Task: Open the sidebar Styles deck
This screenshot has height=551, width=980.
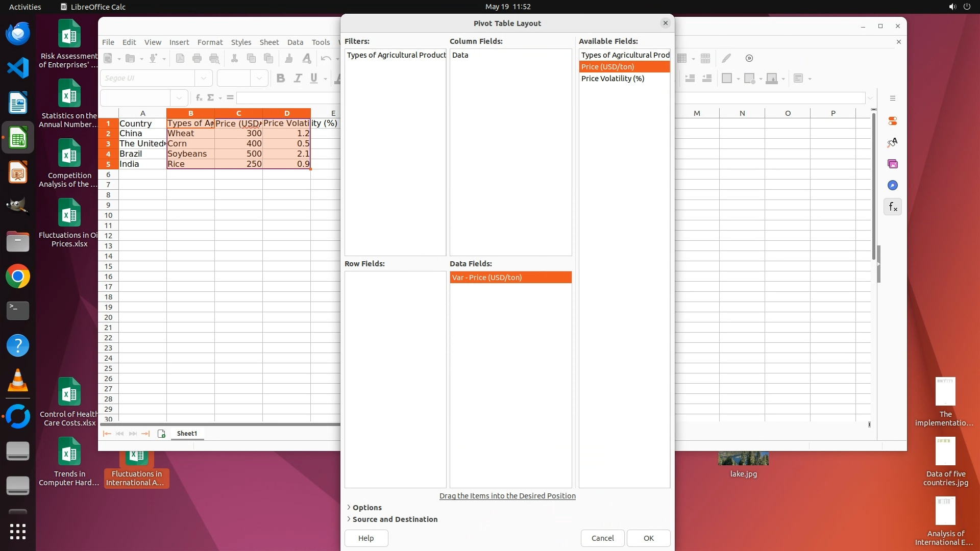Action: (x=892, y=143)
